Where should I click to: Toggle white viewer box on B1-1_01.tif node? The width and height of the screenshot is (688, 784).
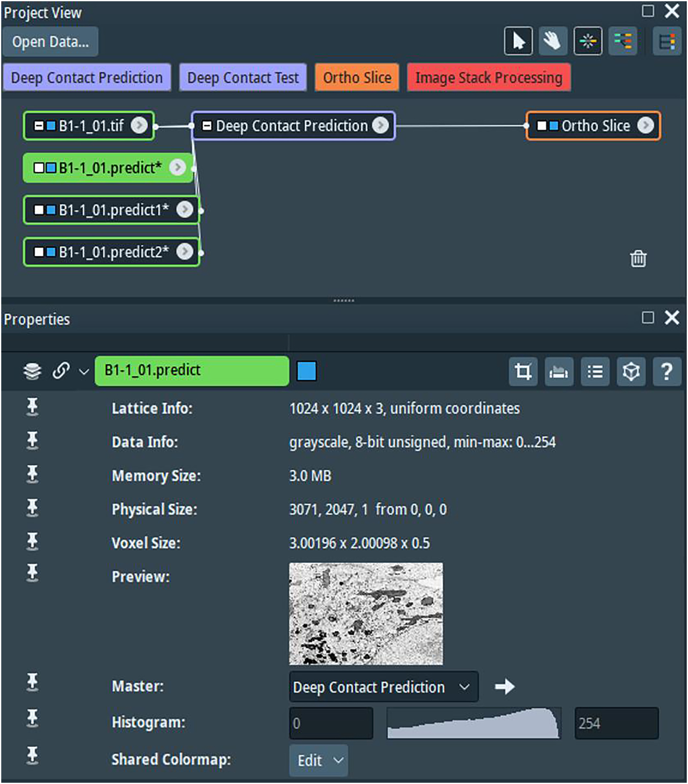39,126
